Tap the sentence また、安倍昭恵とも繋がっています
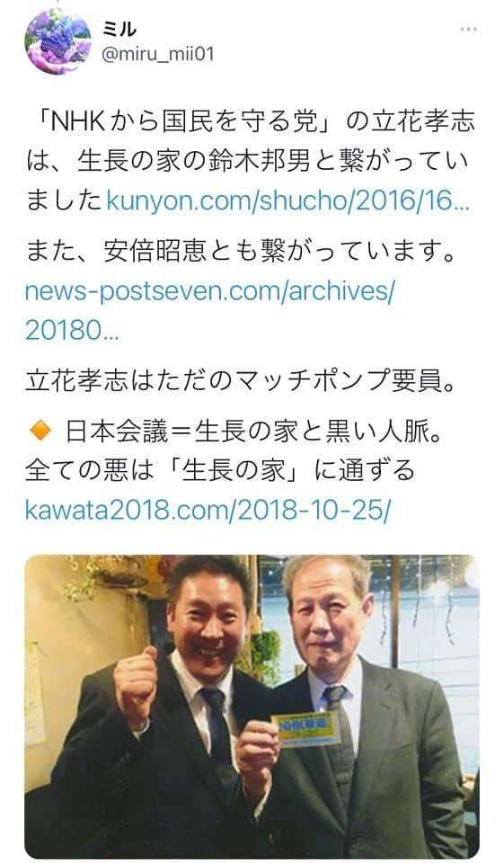The image size is (504, 863). [x=242, y=252]
